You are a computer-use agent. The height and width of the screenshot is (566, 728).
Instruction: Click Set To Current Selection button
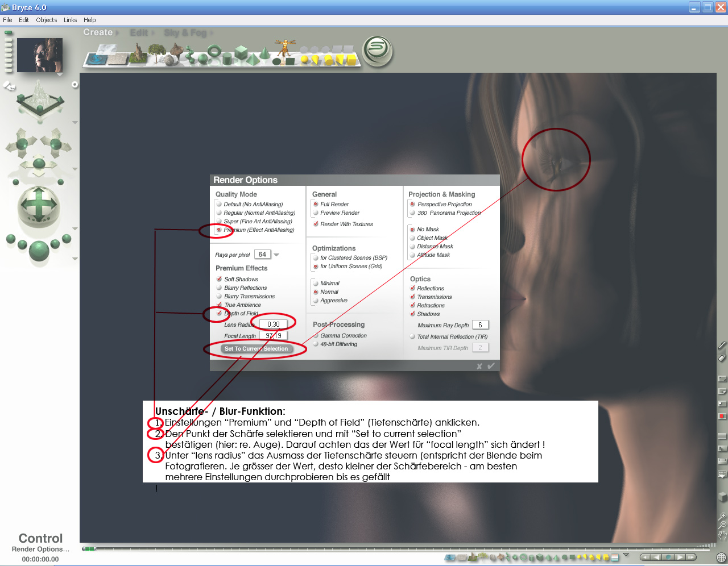(x=256, y=349)
